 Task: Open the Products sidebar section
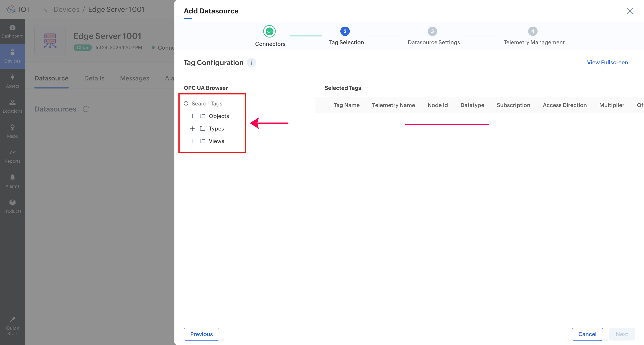click(13, 206)
